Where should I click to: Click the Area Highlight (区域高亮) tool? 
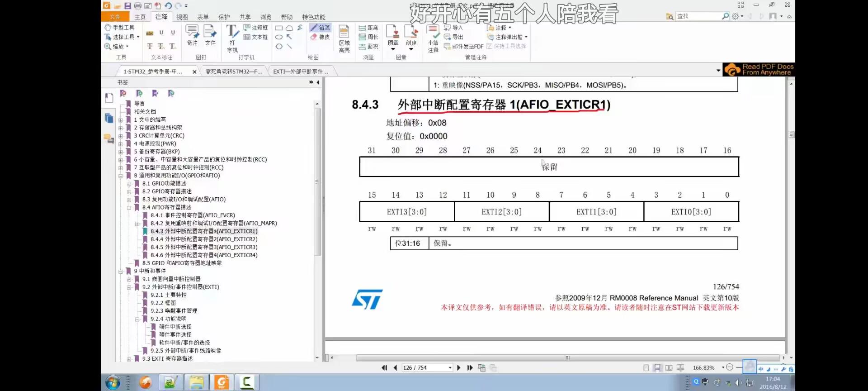[344, 39]
